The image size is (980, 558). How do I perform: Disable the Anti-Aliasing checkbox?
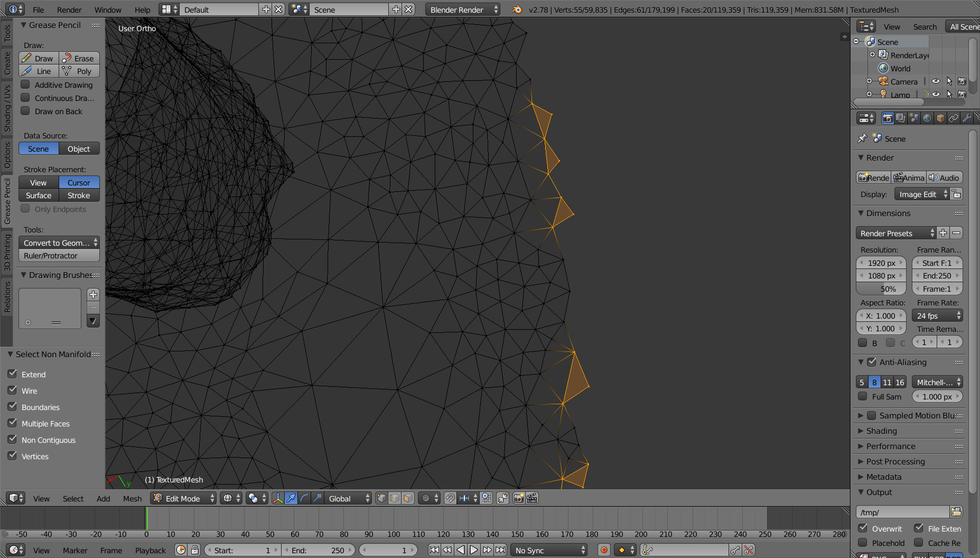click(872, 362)
